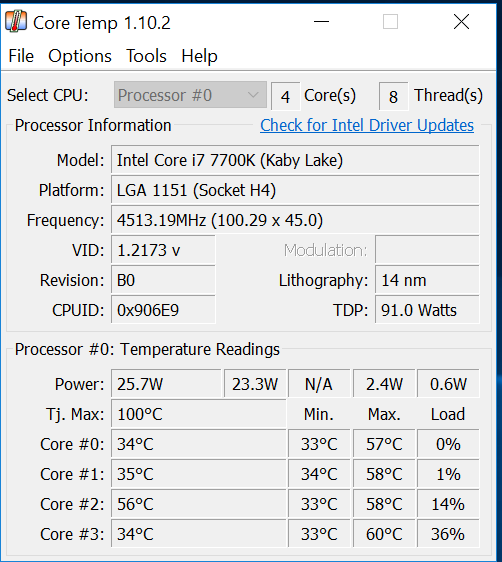Click Core #0 current temperature 34°C

coord(199,444)
